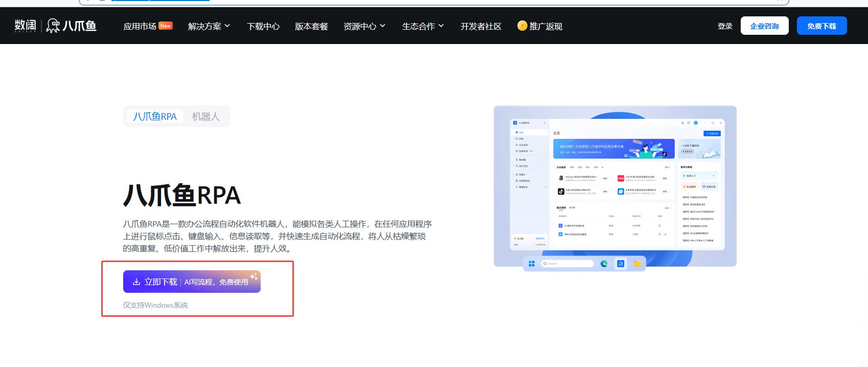Visit the 开发者社区 page
Viewport: 868px width, 367px height.
pyautogui.click(x=481, y=26)
